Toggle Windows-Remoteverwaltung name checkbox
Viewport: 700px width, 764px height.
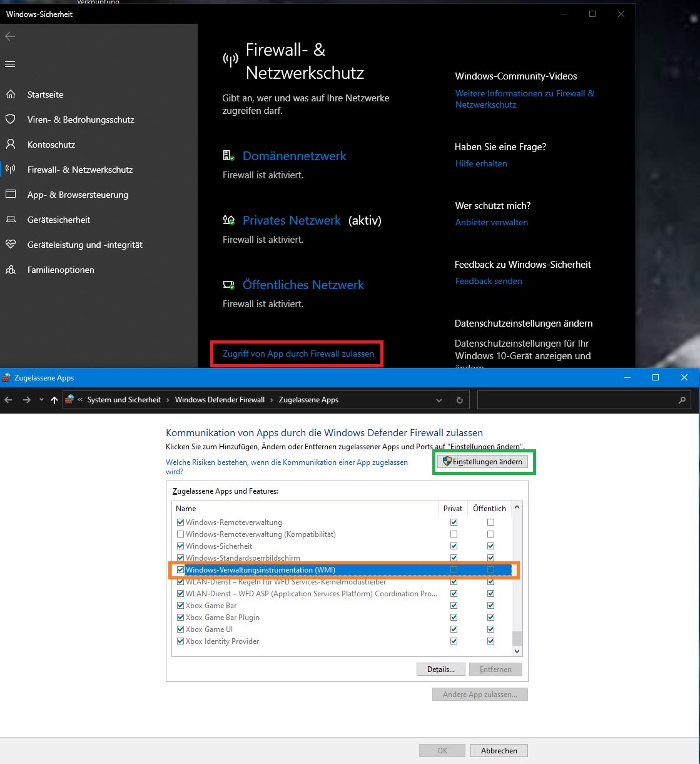tap(180, 522)
